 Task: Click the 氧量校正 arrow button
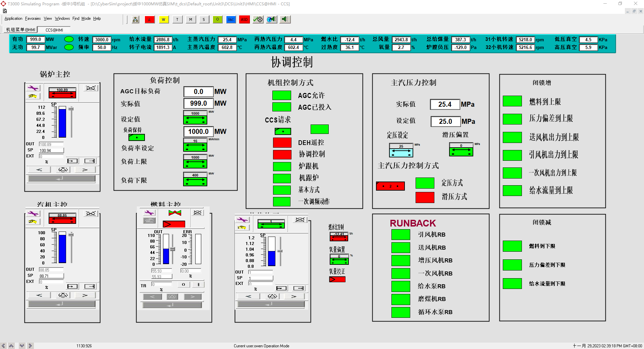[337, 279]
